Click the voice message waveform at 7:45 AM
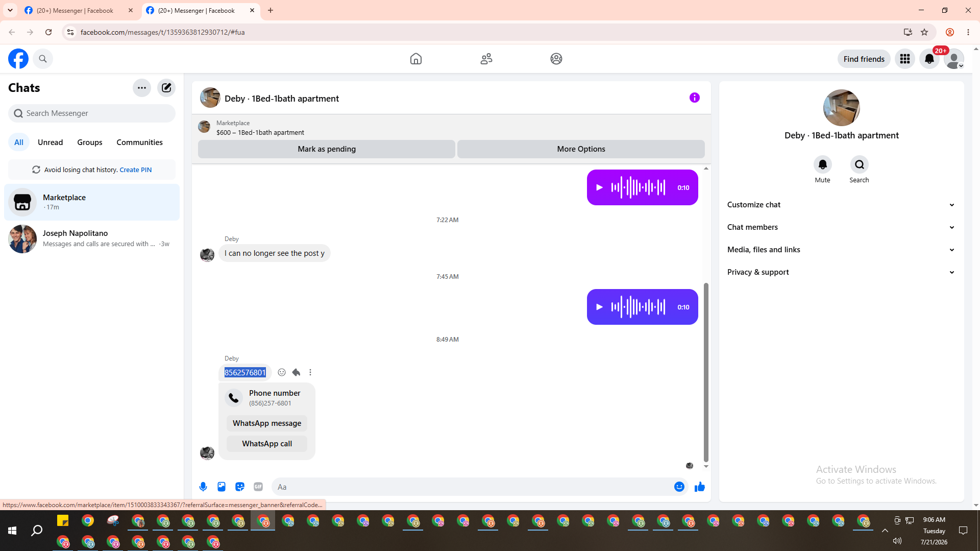Image resolution: width=980 pixels, height=551 pixels. 638,307
